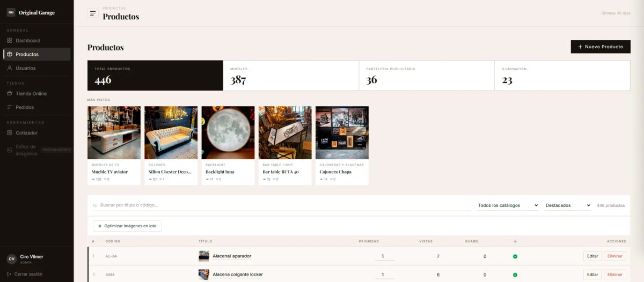The height and width of the screenshot is (282, 644).
Task: Click the PRIORIDAD column header
Action: (x=369, y=241)
